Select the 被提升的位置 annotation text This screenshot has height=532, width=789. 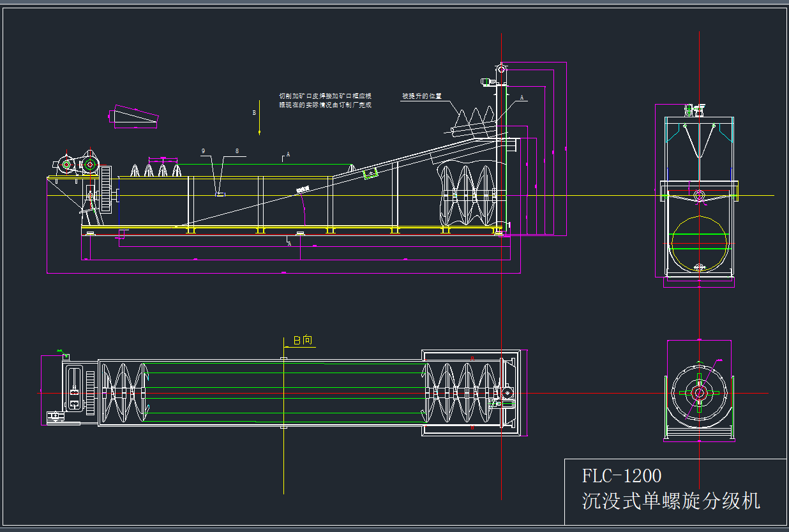[x=421, y=96]
